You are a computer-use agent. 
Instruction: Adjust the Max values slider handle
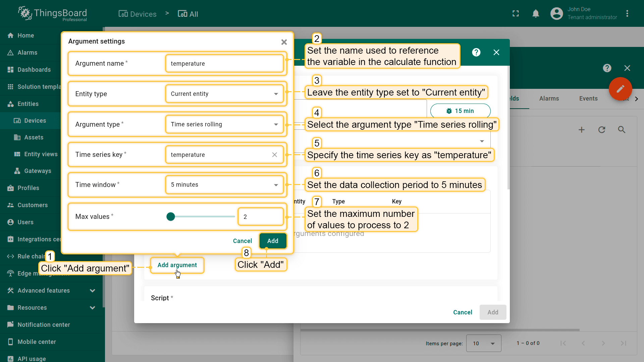pyautogui.click(x=171, y=217)
